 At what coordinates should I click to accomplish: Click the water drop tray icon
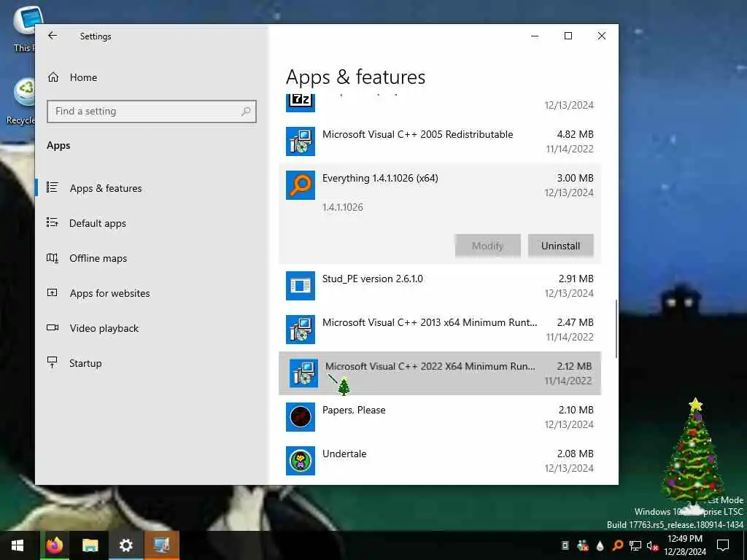tap(600, 545)
